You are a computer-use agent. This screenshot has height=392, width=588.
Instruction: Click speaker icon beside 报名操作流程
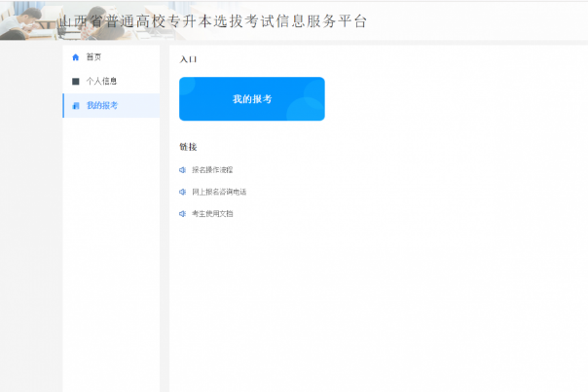coord(182,169)
